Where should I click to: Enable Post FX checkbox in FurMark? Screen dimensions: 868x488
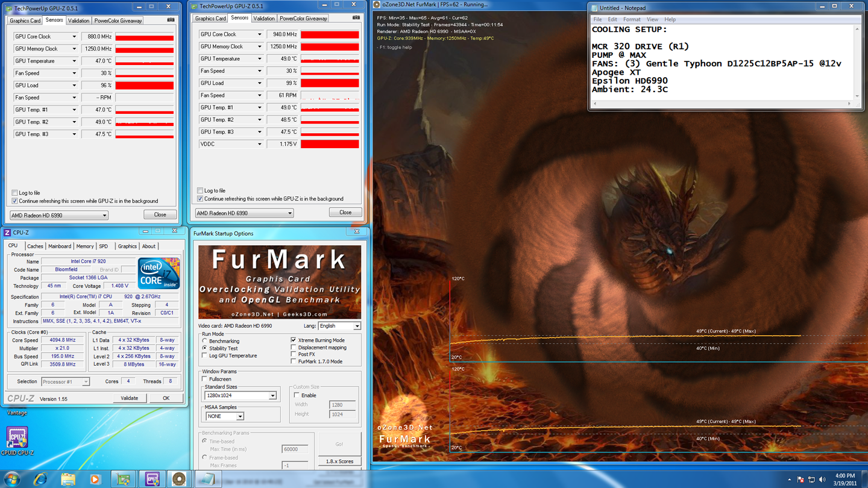pyautogui.click(x=294, y=354)
